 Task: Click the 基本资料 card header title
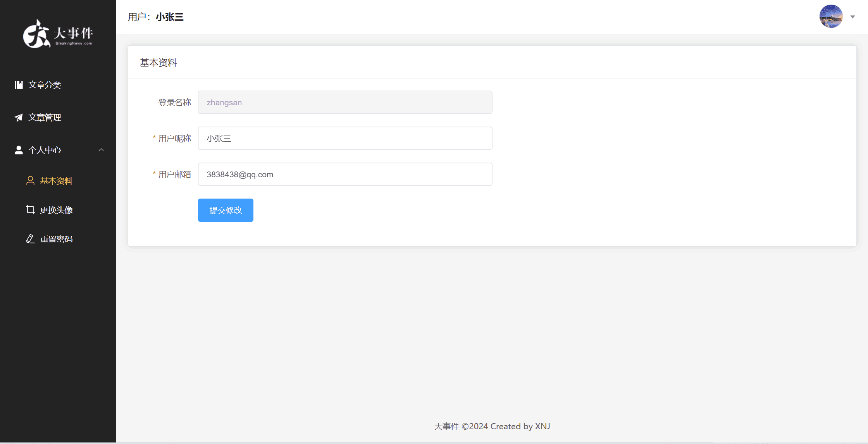[x=158, y=63]
